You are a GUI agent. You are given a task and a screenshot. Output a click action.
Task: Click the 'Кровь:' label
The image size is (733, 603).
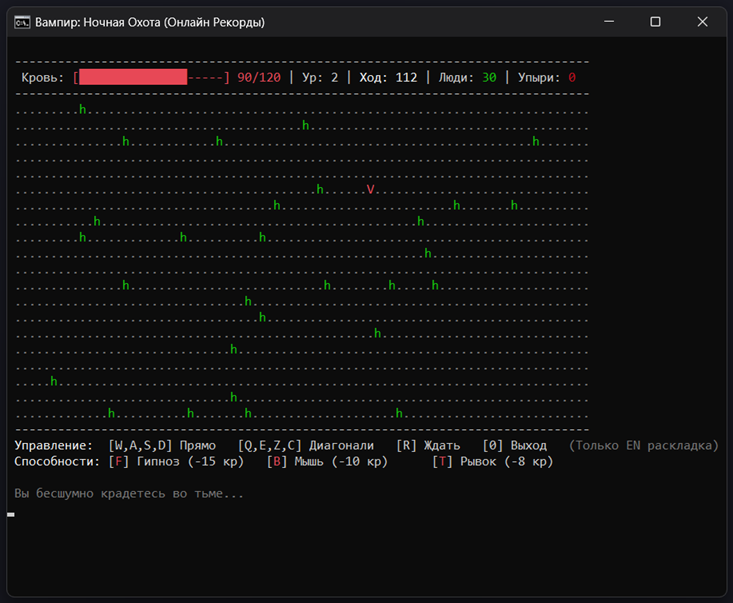[43, 78]
